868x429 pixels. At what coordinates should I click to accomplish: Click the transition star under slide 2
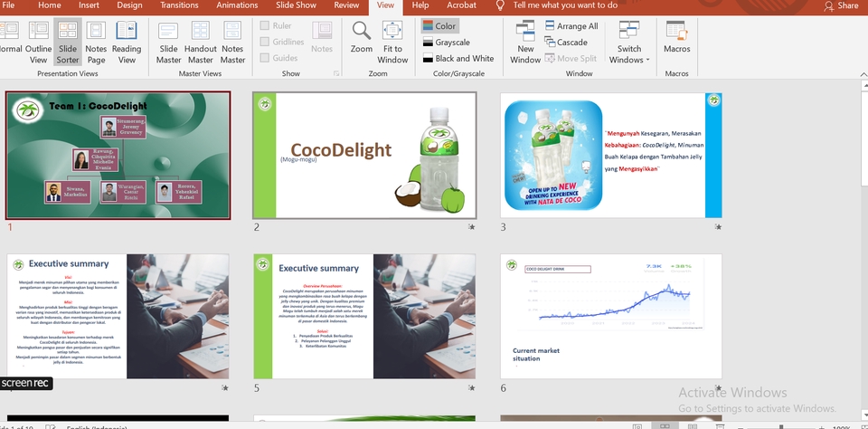pos(471,226)
